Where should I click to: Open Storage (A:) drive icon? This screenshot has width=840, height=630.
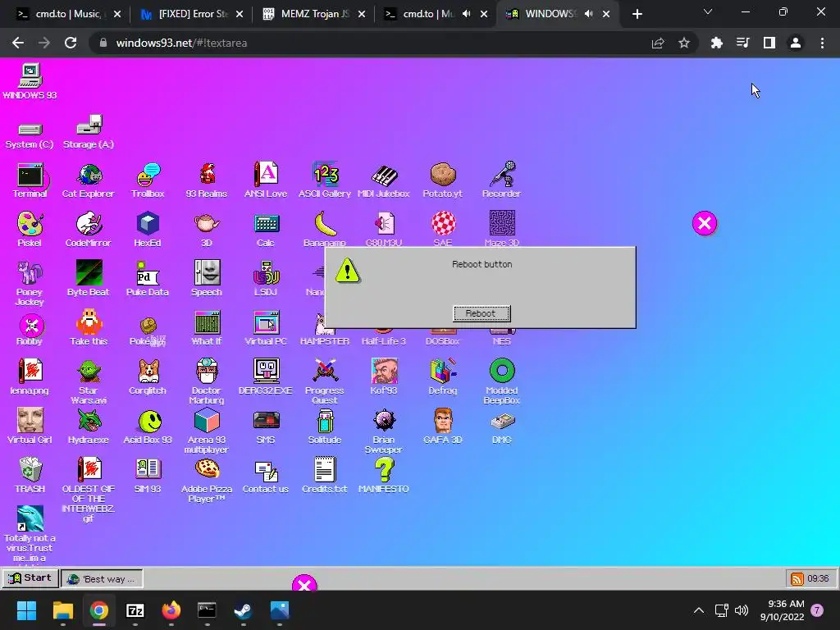tap(89, 125)
